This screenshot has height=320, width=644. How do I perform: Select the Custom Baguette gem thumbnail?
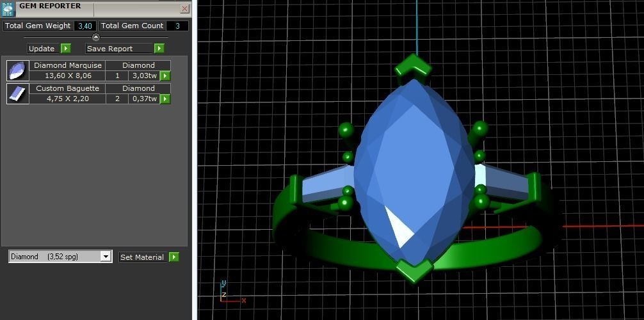(18, 93)
